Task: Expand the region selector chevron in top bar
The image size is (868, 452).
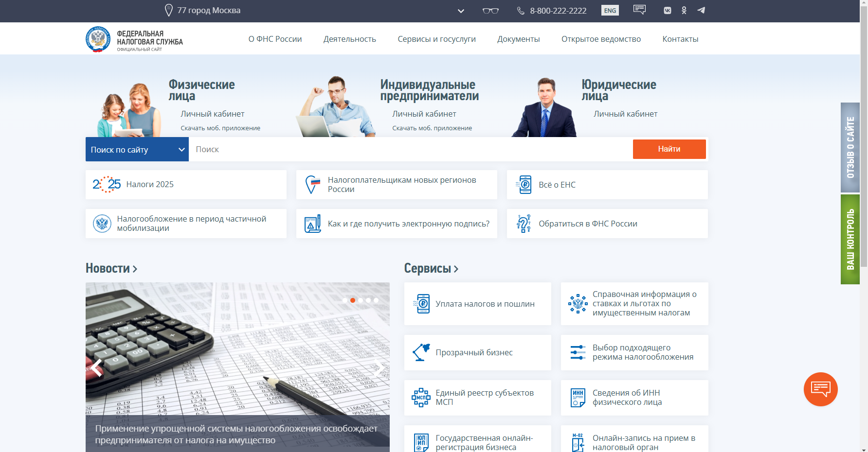Action: 461,11
